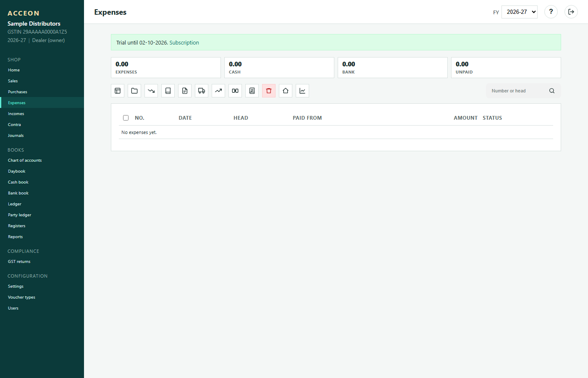Image resolution: width=588 pixels, height=378 pixels.
Task: Click the book icon in the toolbar
Action: (x=168, y=91)
